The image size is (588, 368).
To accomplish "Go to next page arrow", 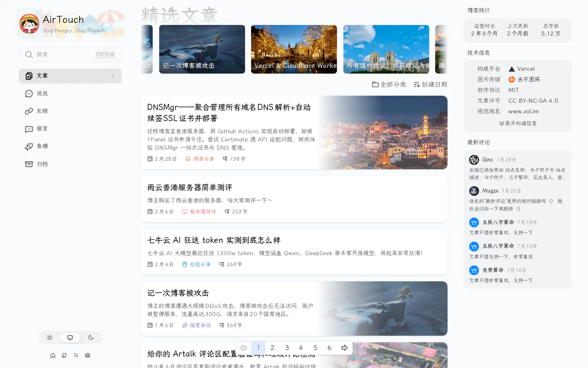I will pos(344,348).
